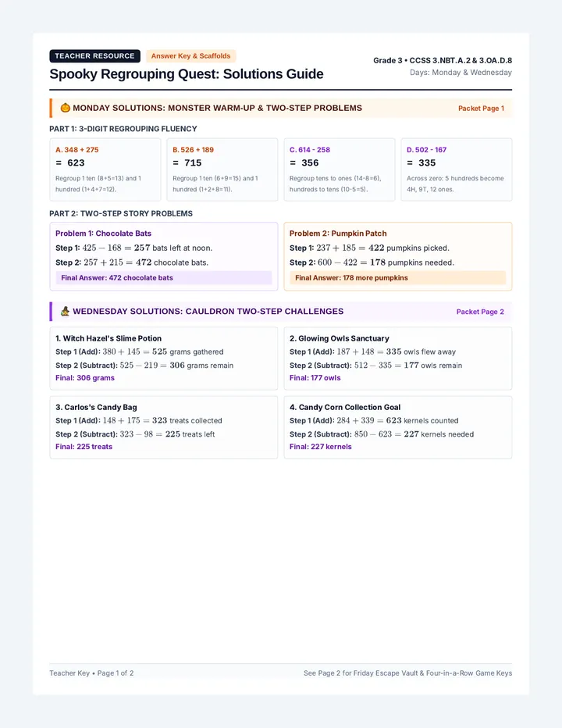Screen dimensions: 562x728
Task: Select the Packet Page 2 label
Action: click(x=480, y=312)
